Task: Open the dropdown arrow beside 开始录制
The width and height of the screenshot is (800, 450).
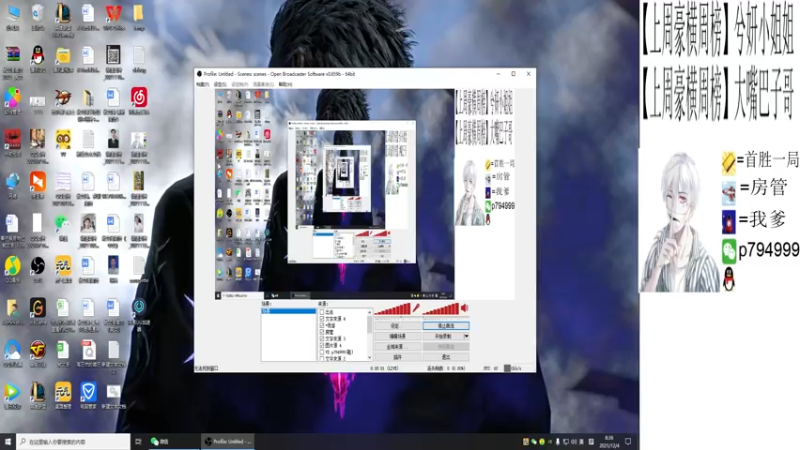Action: click(466, 336)
